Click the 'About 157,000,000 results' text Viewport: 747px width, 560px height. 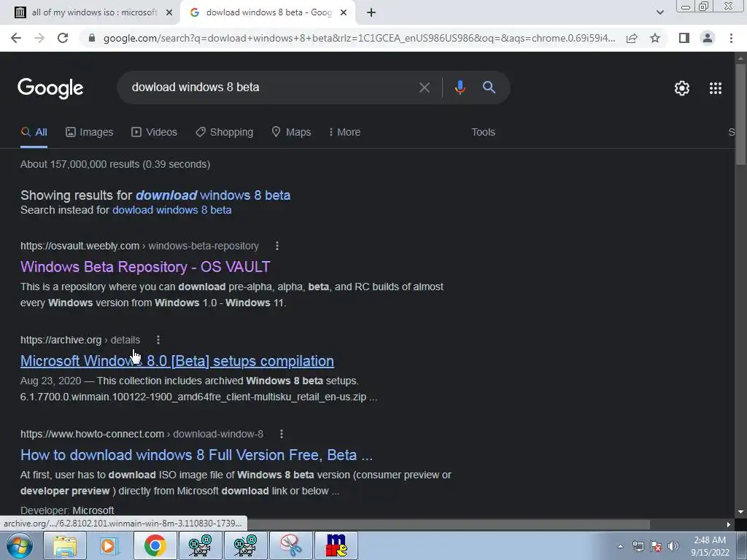(x=115, y=164)
